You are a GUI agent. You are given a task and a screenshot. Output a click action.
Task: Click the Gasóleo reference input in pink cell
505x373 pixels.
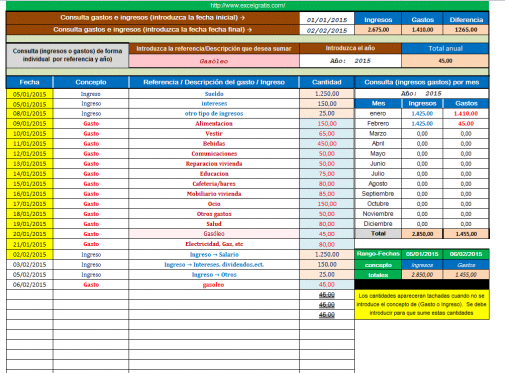(x=214, y=61)
